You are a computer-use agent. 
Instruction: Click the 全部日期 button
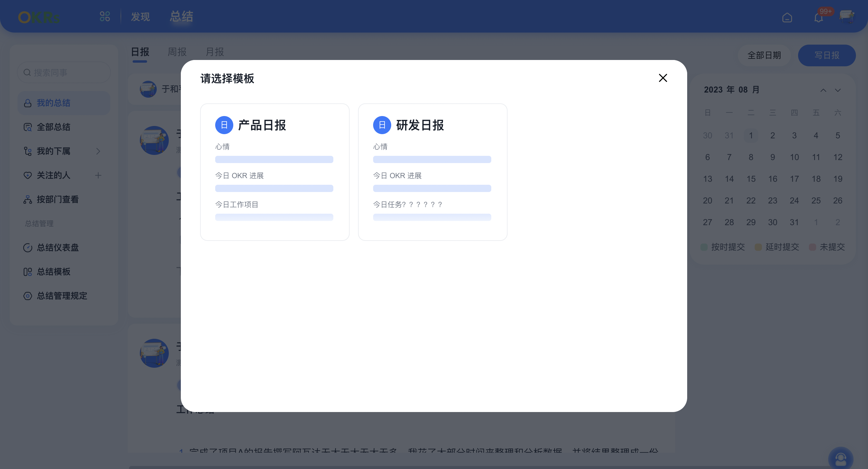[x=764, y=55]
